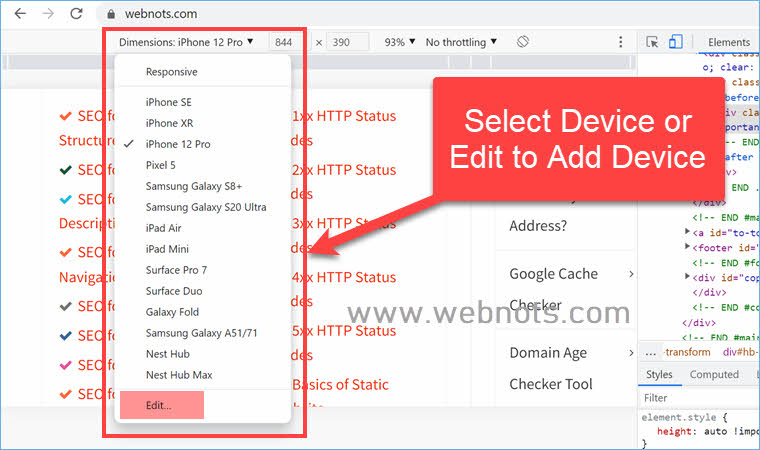Viewport: 760px width, 450px height.
Task: Switch to the Elements tab
Action: click(728, 42)
